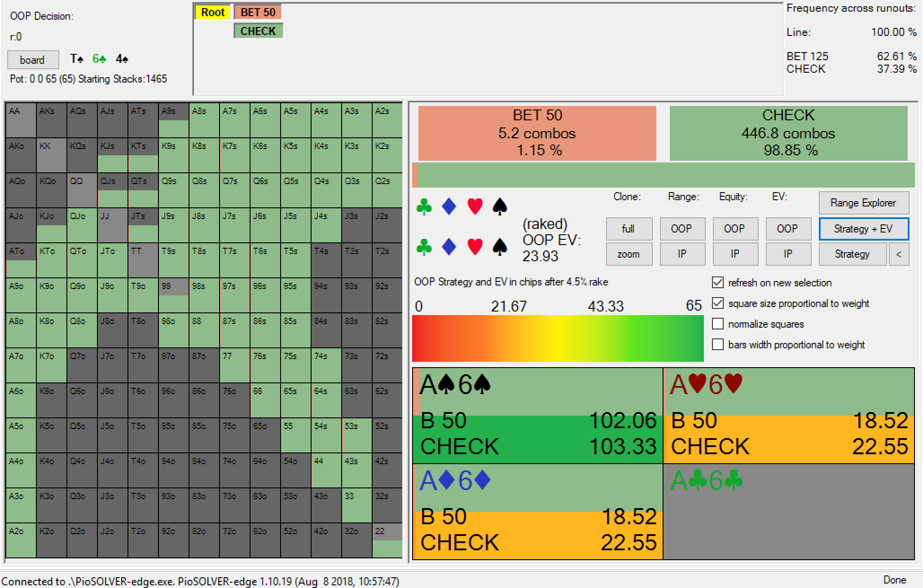This screenshot has height=588, width=923.
Task: Open the CHECK tree node
Action: point(258,31)
